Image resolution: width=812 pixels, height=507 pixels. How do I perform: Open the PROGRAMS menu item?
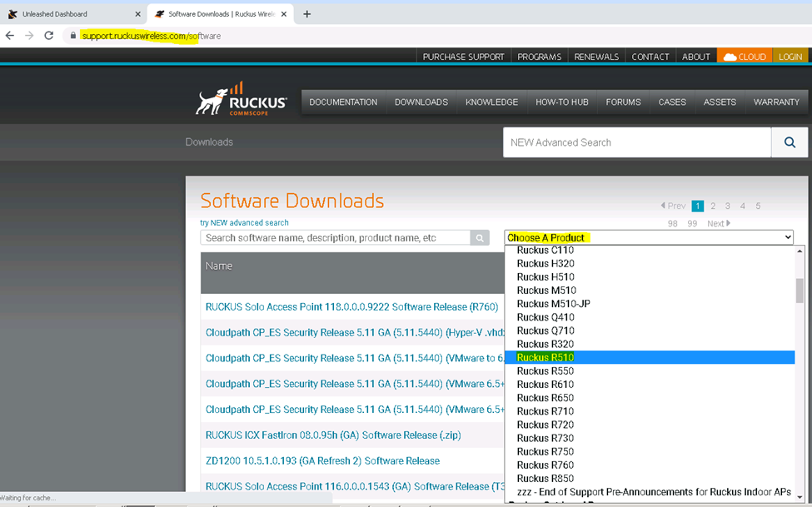coord(539,57)
